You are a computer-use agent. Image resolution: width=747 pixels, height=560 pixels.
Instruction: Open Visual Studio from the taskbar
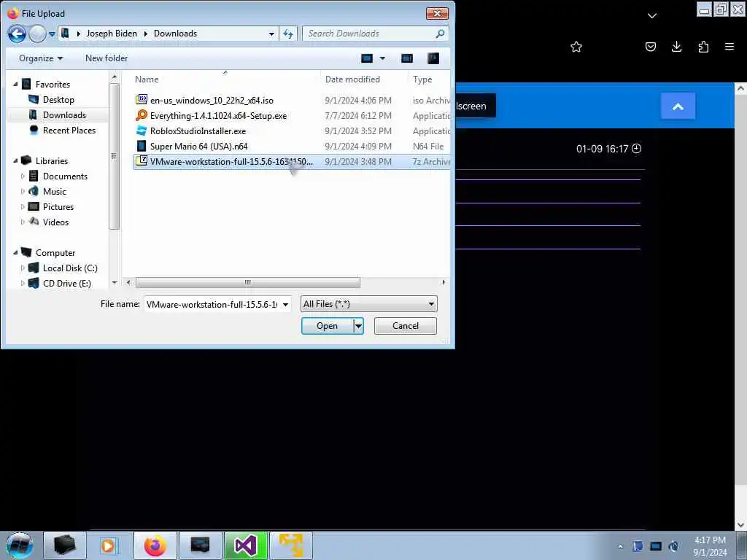point(246,545)
